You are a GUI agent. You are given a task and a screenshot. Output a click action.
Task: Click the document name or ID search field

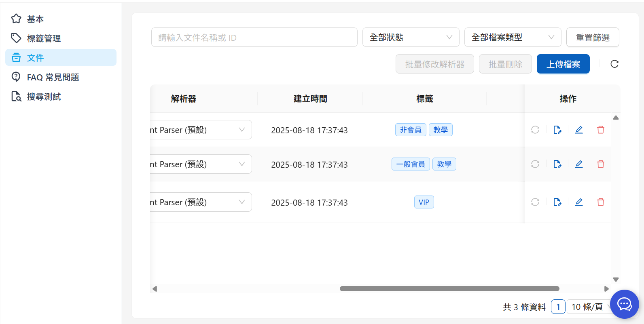click(x=254, y=37)
